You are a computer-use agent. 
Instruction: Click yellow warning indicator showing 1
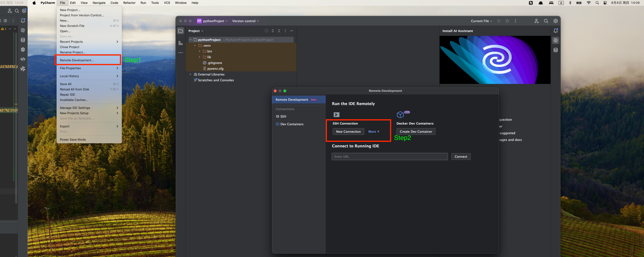[4, 29]
